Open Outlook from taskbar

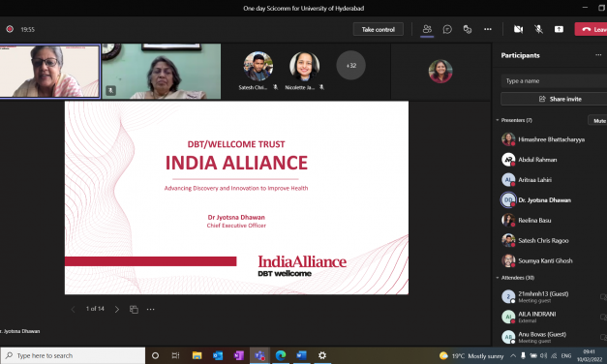218,355
